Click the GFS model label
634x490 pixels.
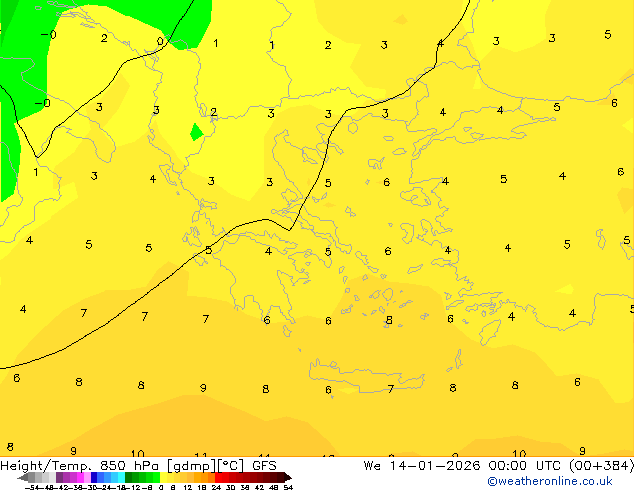[264, 465]
